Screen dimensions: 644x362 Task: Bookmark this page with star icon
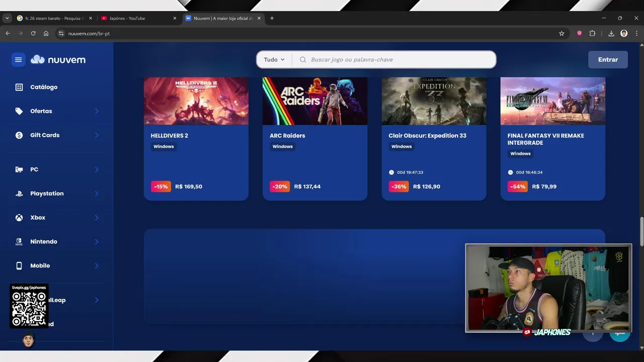(x=561, y=33)
